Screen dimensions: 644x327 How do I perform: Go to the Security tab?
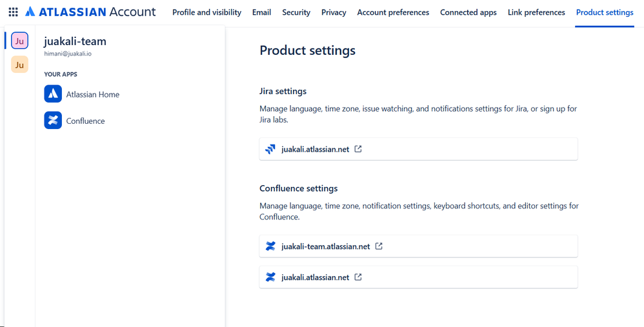296,12
